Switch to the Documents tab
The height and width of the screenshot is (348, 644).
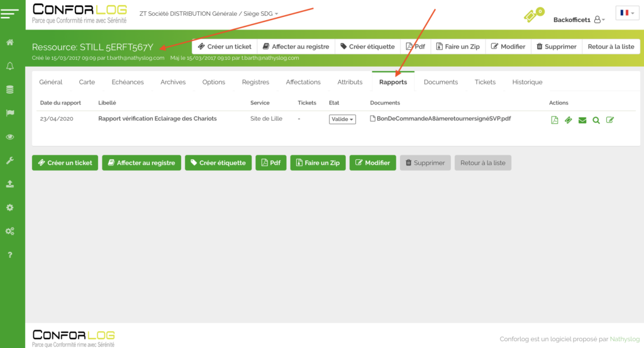(x=440, y=82)
